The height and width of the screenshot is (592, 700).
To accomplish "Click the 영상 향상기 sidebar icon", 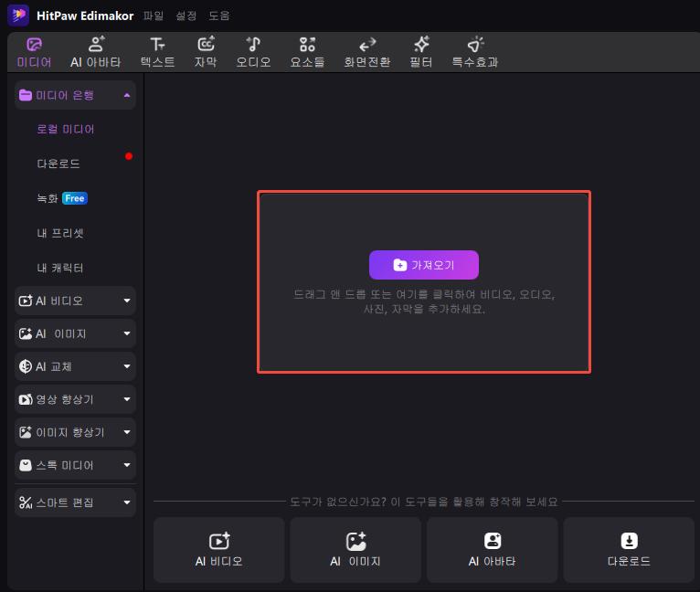I will pyautogui.click(x=26, y=399).
